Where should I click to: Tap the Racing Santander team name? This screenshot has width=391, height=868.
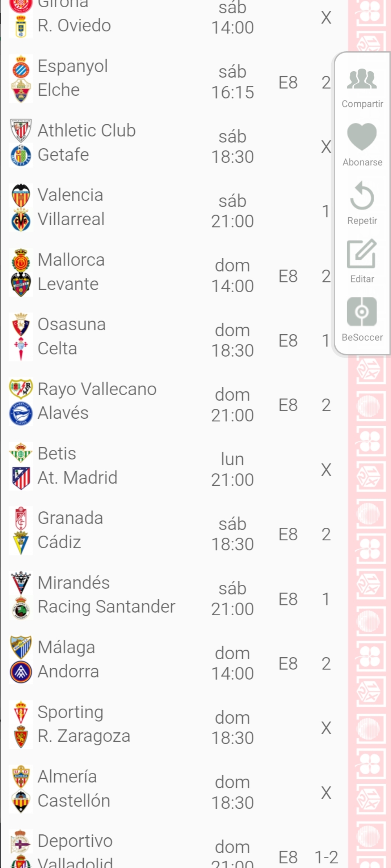[106, 607]
